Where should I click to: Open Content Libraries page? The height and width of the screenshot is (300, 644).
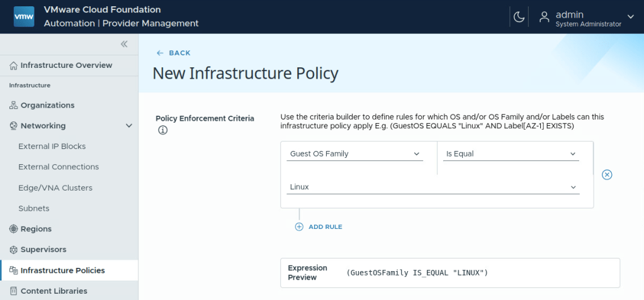pyautogui.click(x=54, y=291)
